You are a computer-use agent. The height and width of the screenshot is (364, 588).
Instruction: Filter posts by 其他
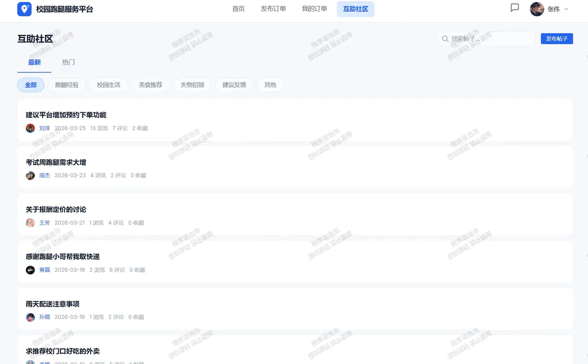270,85
